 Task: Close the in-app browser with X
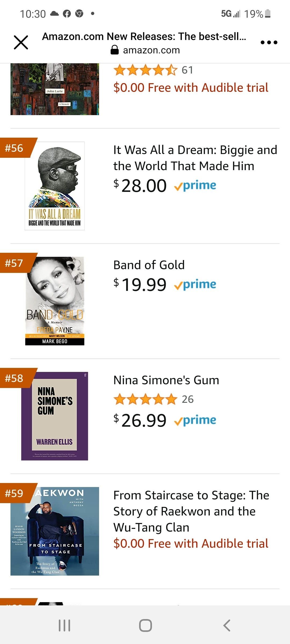(x=21, y=42)
